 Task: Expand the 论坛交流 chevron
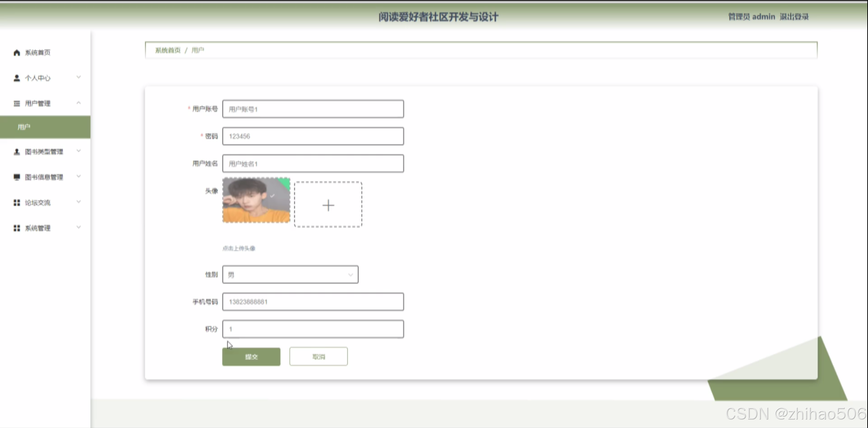coord(79,202)
